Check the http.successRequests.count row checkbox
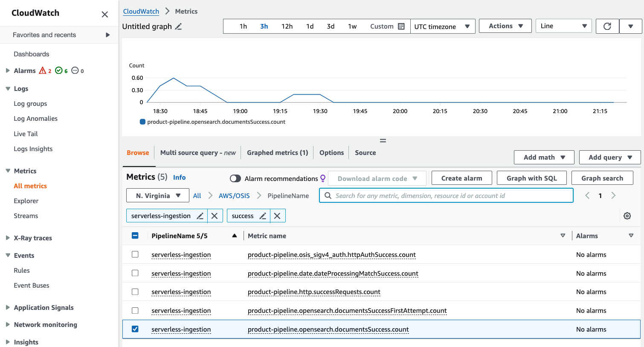 click(135, 292)
